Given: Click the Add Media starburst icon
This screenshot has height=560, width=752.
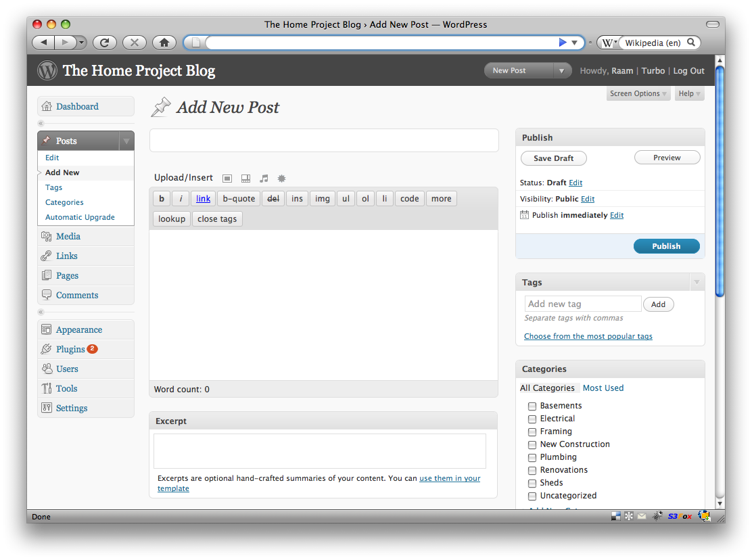Looking at the screenshot, I should click(282, 179).
